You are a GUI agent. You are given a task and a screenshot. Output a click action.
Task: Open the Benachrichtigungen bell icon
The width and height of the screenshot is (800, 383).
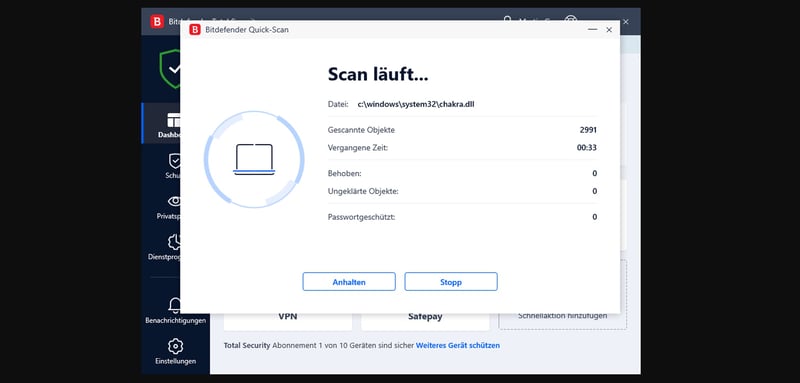click(175, 305)
